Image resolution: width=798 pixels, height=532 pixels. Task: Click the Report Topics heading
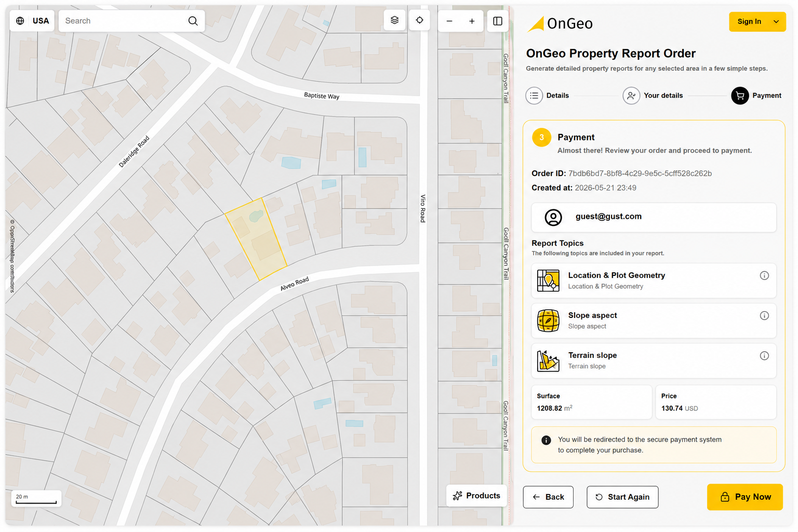click(557, 243)
